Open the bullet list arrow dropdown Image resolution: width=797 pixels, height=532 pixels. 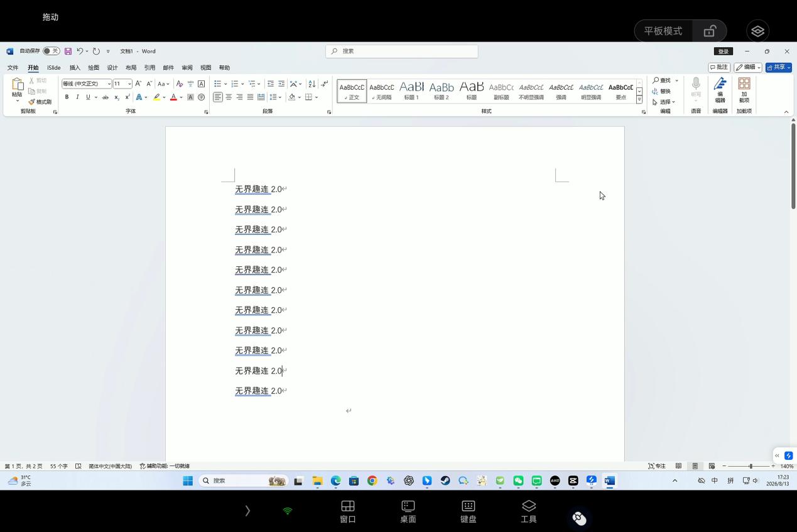[225, 84]
